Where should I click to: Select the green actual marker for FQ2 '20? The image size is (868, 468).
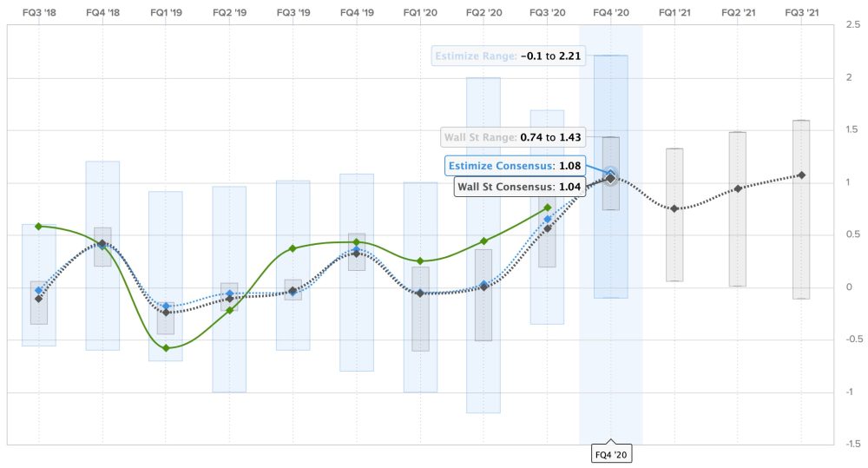point(483,241)
